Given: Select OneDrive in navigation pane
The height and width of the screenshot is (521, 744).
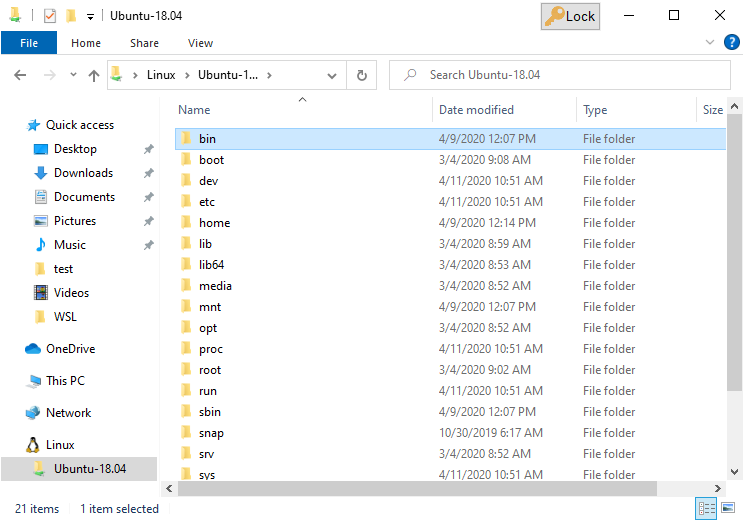Looking at the screenshot, I should pyautogui.click(x=71, y=349).
